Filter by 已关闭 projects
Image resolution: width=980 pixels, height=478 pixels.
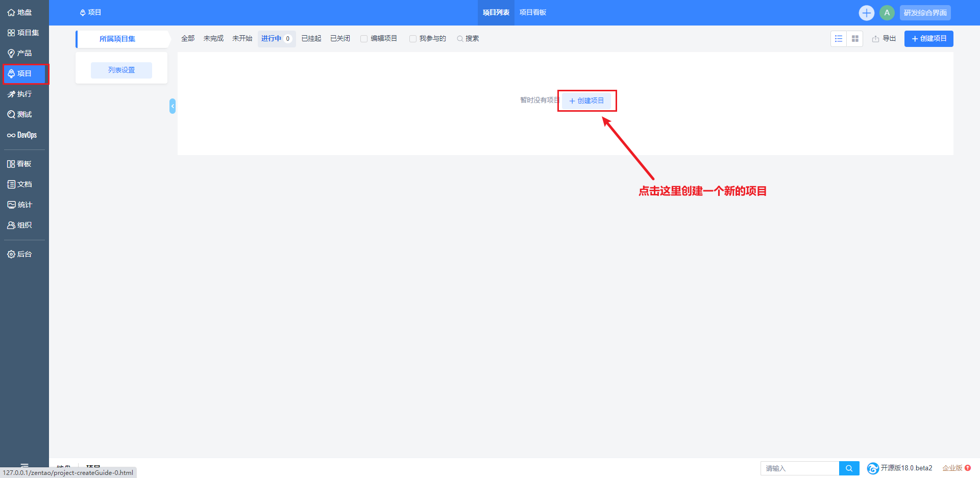click(x=340, y=39)
